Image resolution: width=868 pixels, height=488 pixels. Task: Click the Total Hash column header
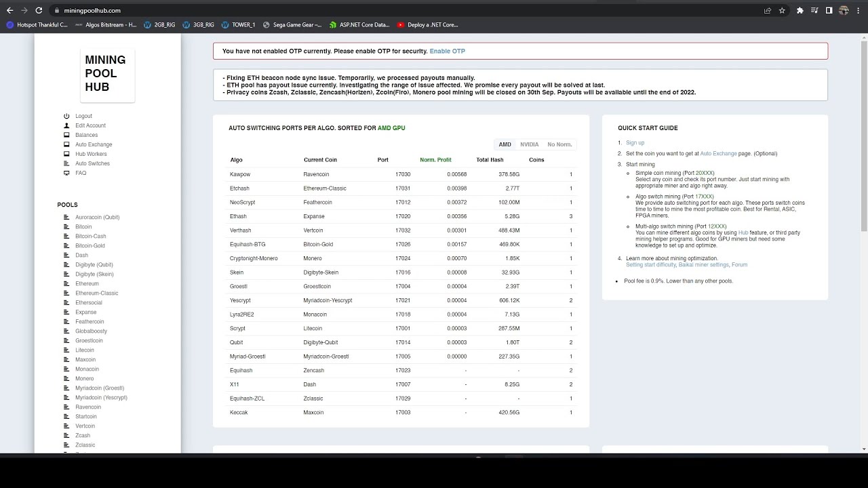coord(490,160)
